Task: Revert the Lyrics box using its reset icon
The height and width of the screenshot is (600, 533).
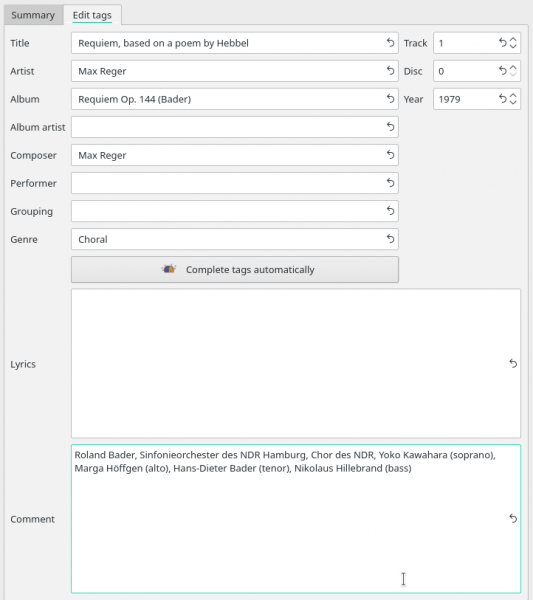Action: [513, 364]
